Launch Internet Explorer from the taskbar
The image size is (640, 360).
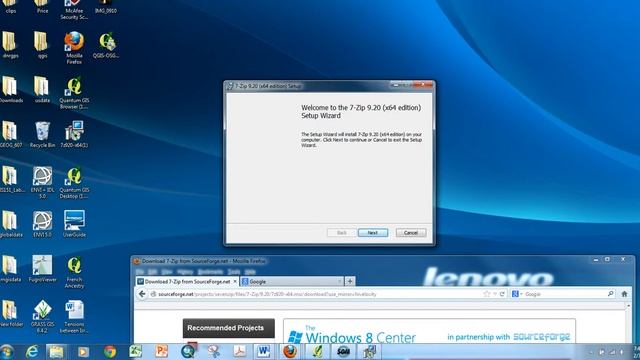32,351
